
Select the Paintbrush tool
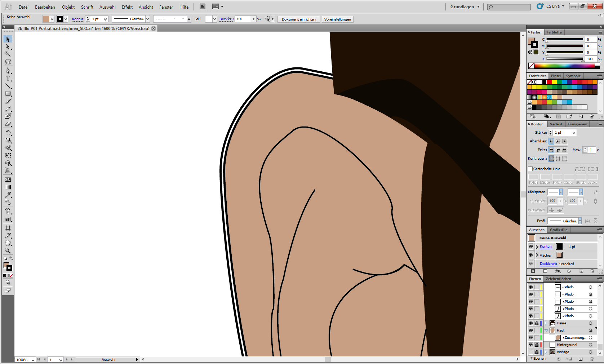point(8,101)
